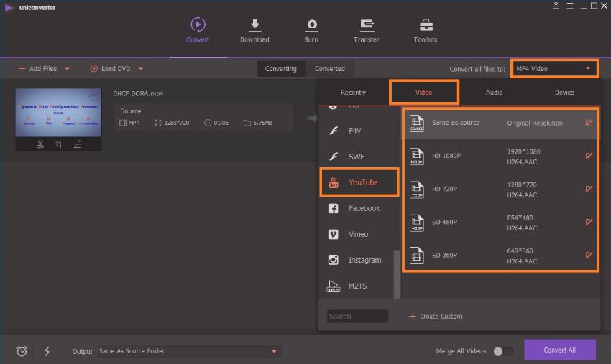Screen dimensions: 611x364
Task: Edit the Same as source preset
Action: pyautogui.click(x=589, y=123)
